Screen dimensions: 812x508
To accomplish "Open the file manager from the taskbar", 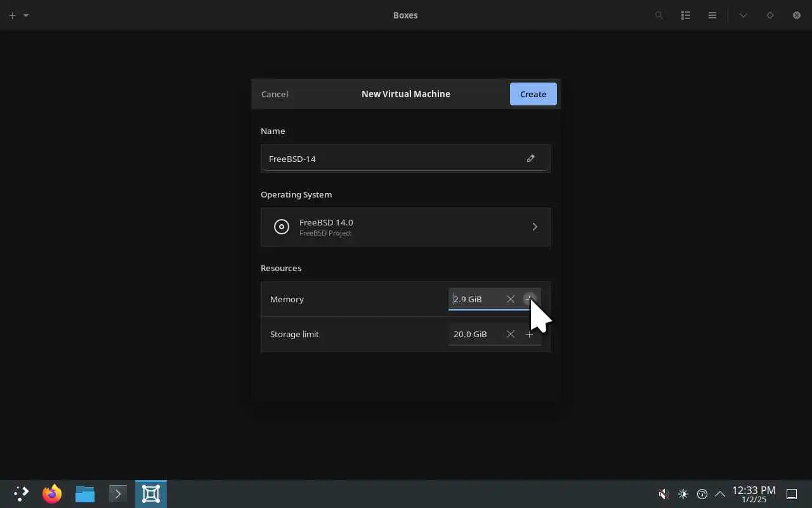I will pyautogui.click(x=85, y=494).
